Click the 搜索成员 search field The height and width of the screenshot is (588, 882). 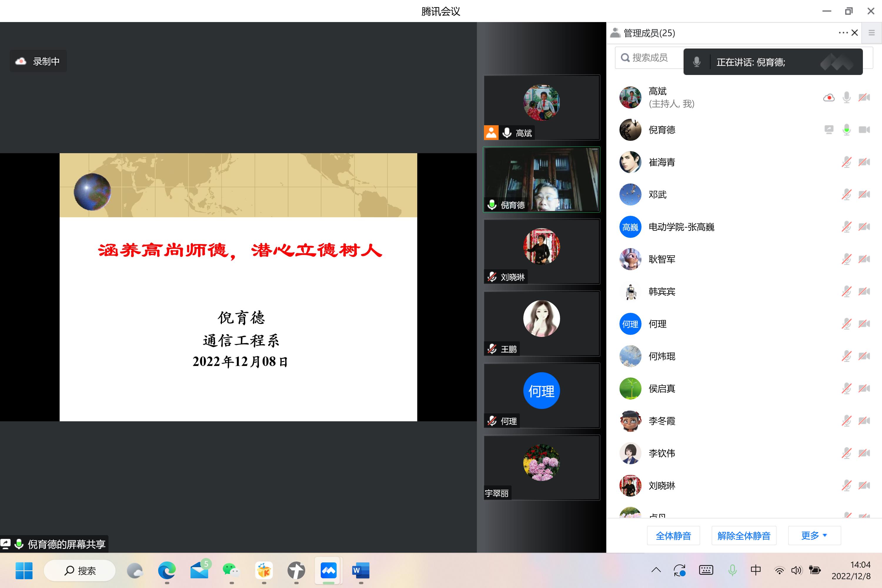[x=649, y=58]
